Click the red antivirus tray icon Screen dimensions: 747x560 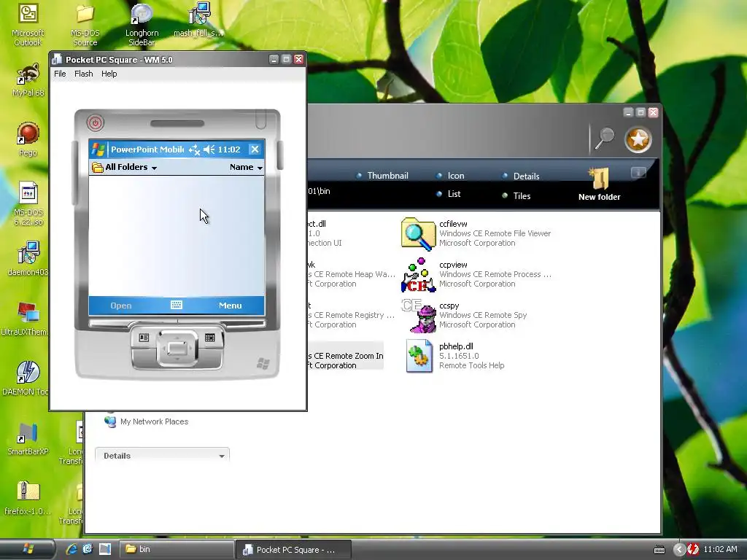pos(693,550)
